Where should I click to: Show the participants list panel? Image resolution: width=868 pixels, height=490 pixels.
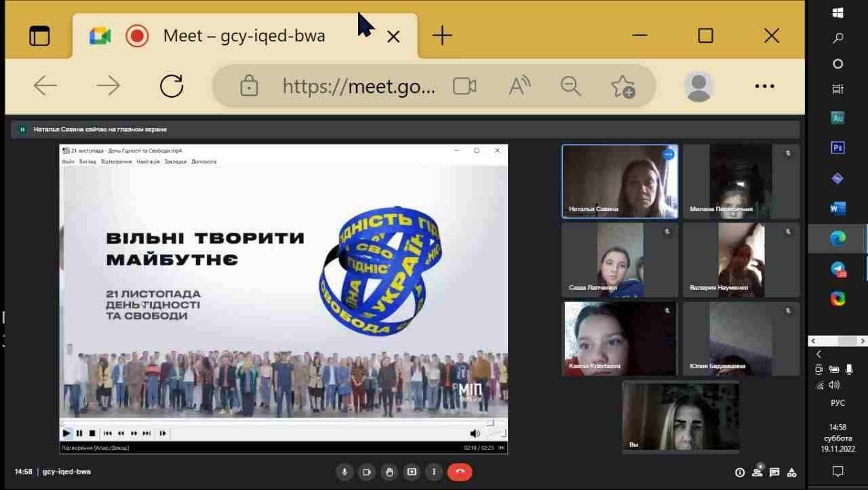757,472
